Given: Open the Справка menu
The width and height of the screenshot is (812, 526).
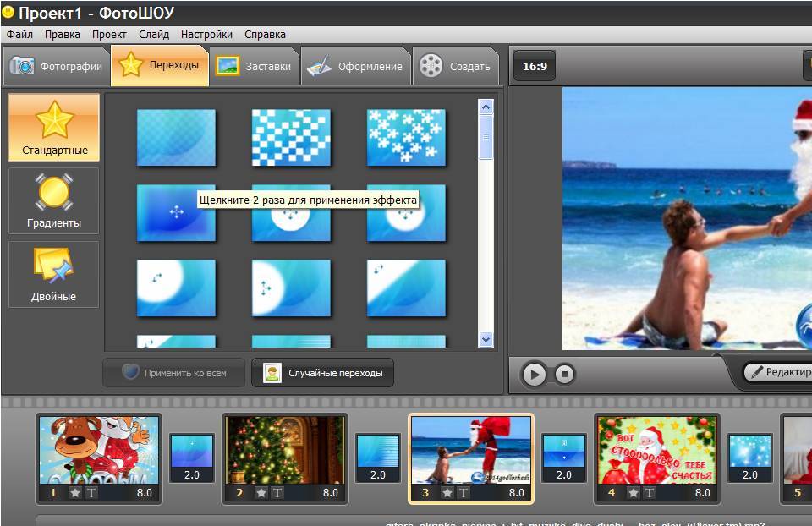Looking at the screenshot, I should coord(265,34).
